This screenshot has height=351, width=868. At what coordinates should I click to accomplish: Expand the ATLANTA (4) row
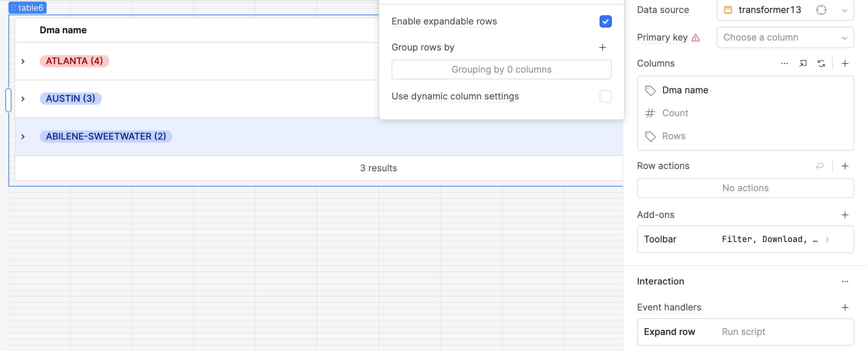pyautogui.click(x=23, y=61)
